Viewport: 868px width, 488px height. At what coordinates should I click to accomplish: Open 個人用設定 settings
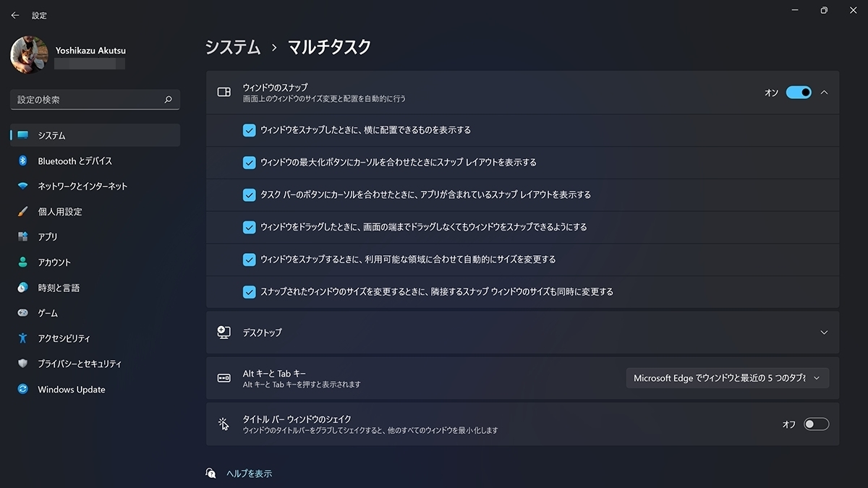[x=95, y=211]
